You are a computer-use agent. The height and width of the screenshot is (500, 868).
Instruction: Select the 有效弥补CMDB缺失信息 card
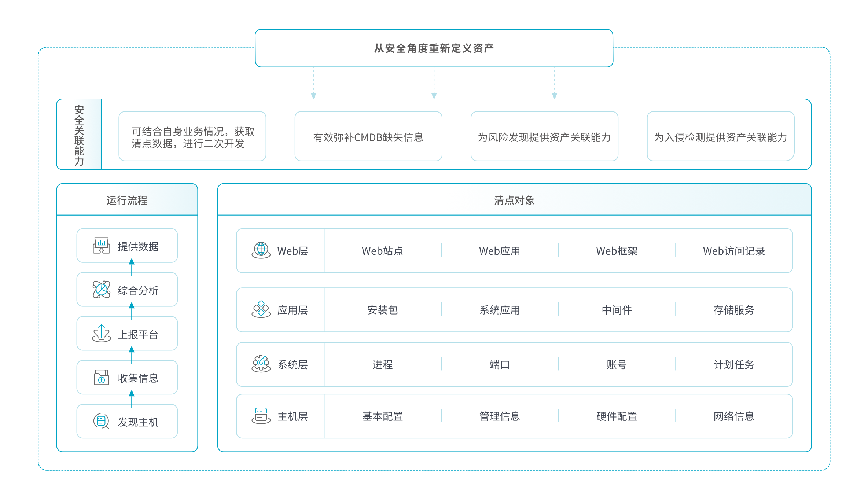[368, 138]
